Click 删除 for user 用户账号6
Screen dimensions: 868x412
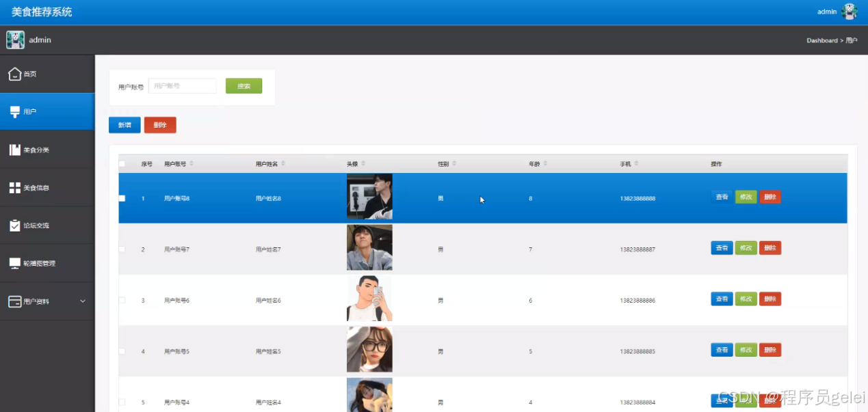click(x=770, y=299)
